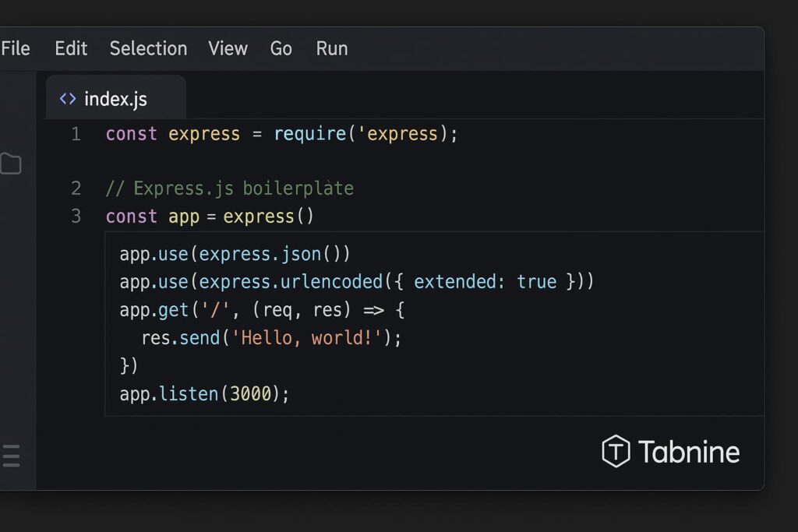Image resolution: width=798 pixels, height=532 pixels.
Task: Click 'const app = express()' on line 3
Action: point(210,217)
